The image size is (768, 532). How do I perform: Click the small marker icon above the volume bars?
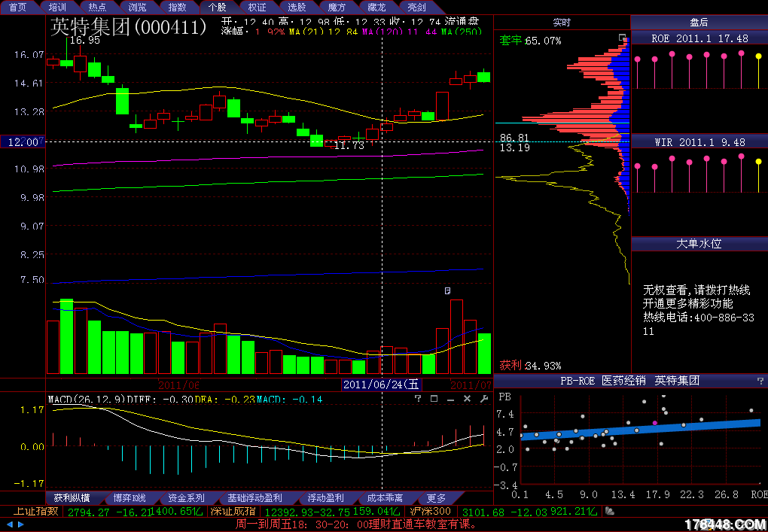447,290
